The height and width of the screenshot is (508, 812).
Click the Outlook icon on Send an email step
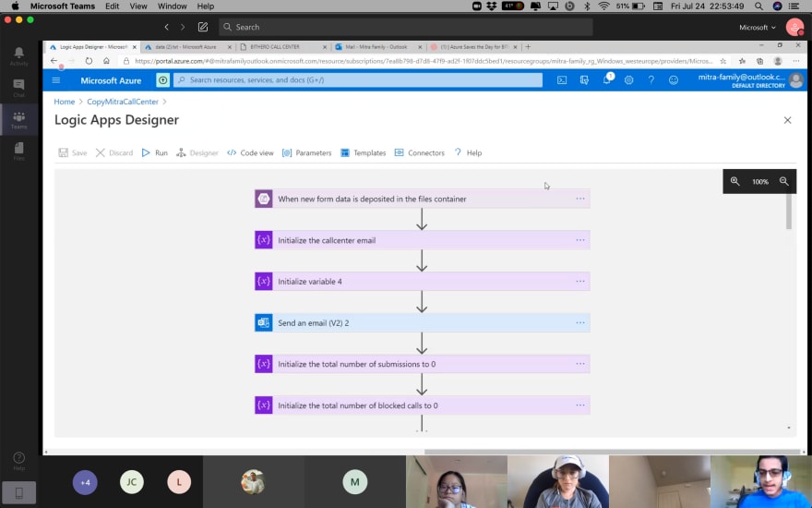(x=264, y=323)
